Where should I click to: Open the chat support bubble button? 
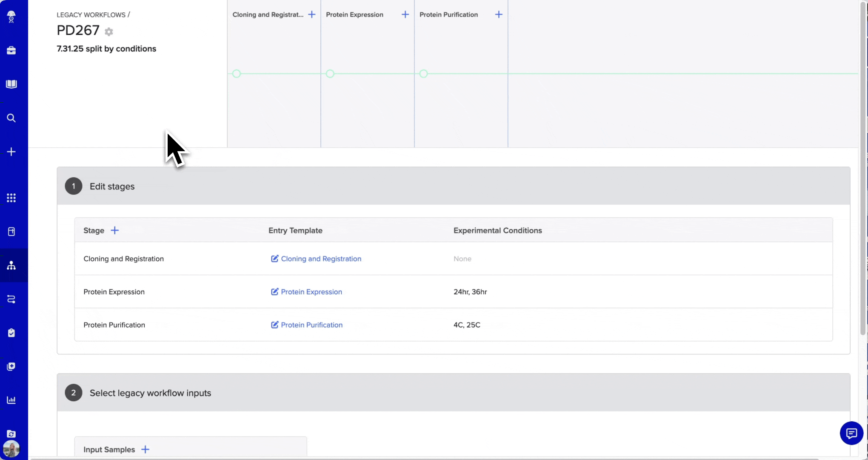coord(851,433)
